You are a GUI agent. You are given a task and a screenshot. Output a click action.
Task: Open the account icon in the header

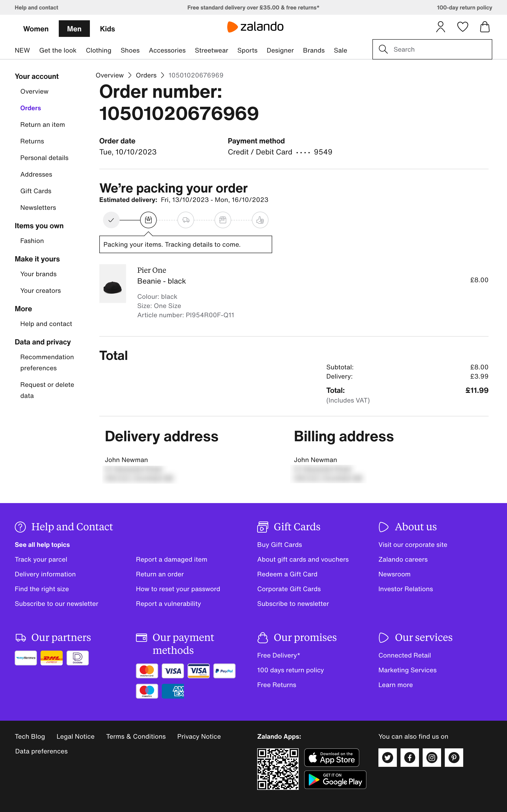click(x=441, y=27)
